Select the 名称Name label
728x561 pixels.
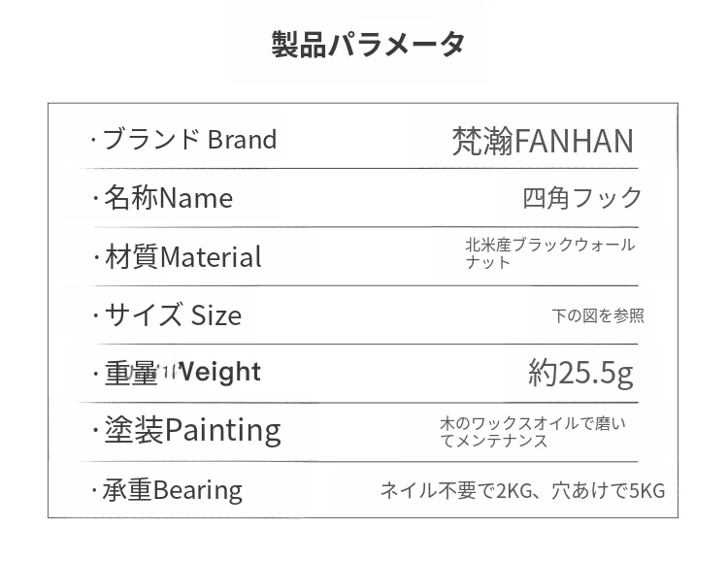coord(168,198)
